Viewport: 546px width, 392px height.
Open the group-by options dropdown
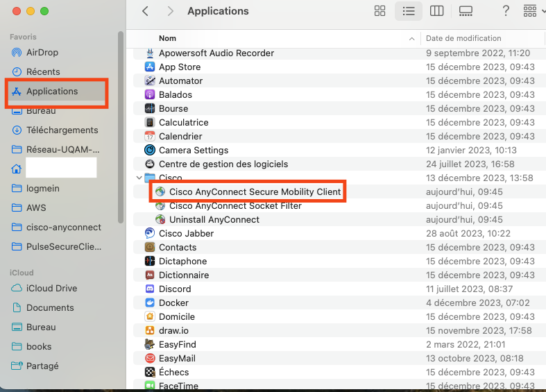click(534, 11)
